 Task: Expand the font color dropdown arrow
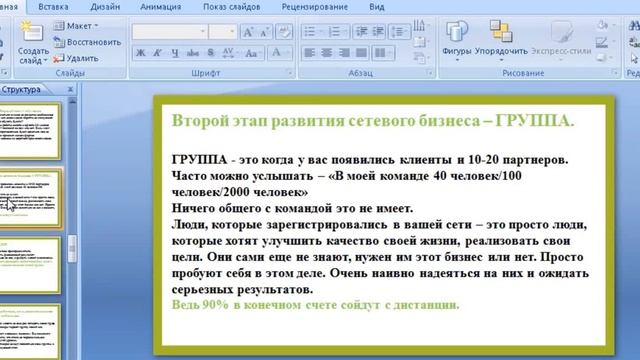coord(287,53)
